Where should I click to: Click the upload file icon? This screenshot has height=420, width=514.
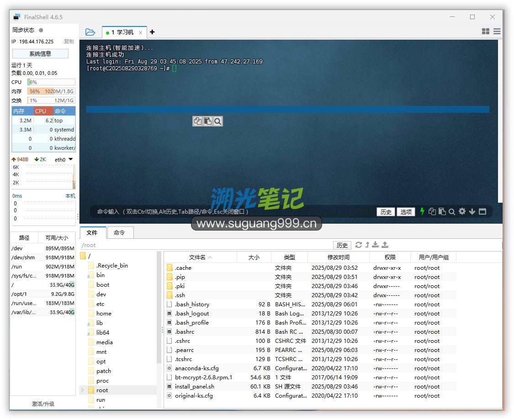coord(385,245)
